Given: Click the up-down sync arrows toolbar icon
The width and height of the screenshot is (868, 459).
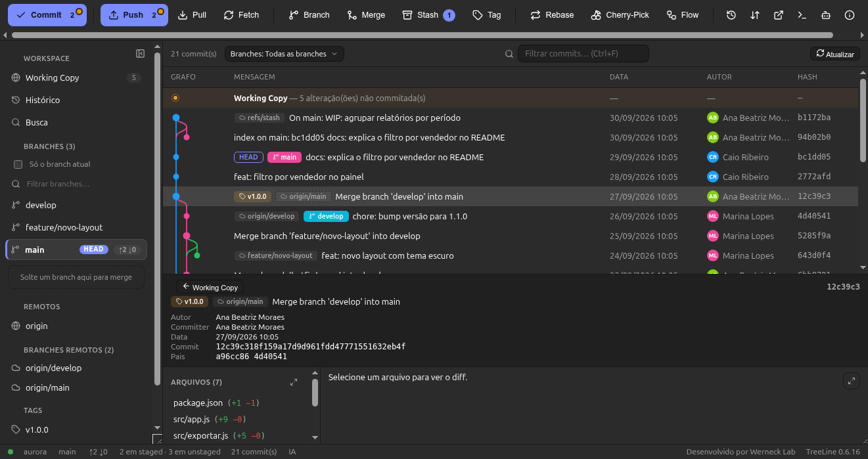Looking at the screenshot, I should (755, 15).
